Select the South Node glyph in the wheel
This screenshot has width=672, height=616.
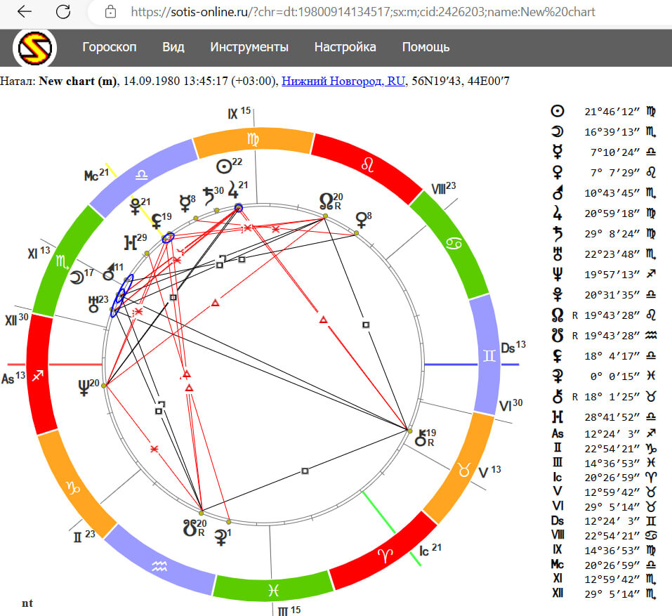pos(190,528)
